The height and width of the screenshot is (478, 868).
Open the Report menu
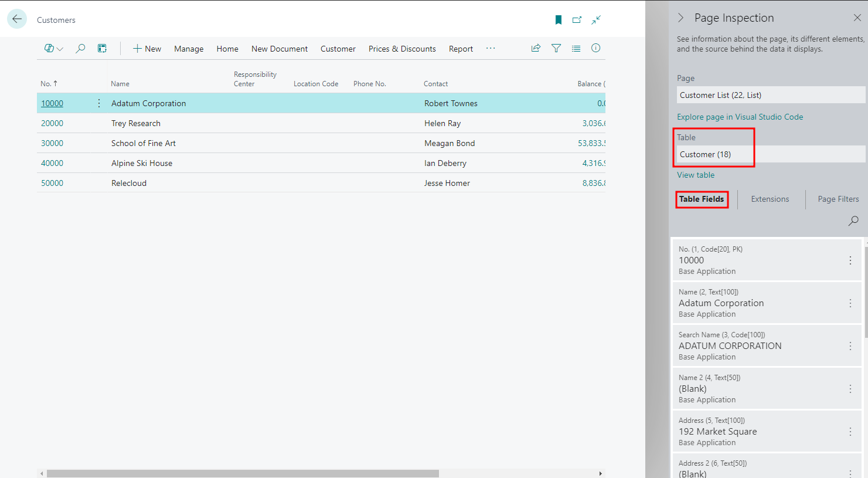(x=461, y=49)
